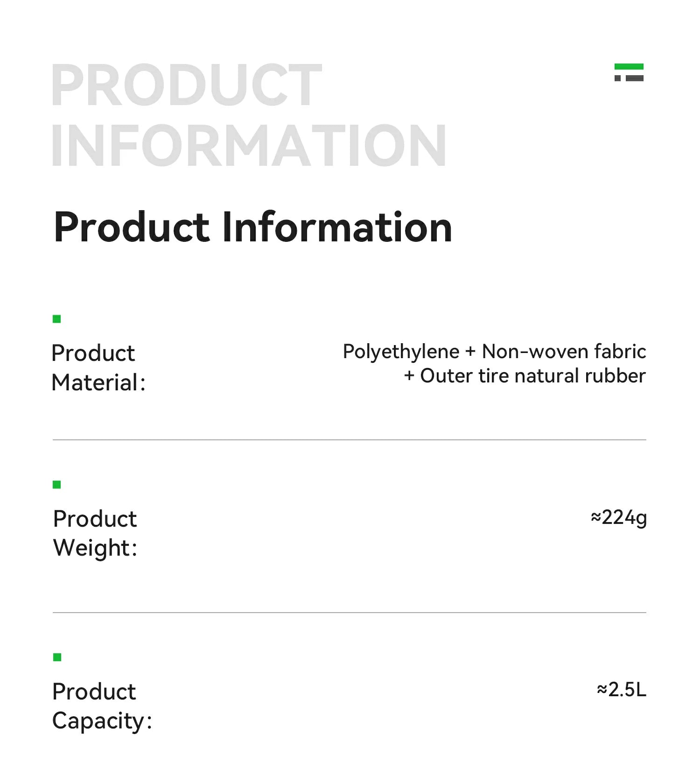Viewport: 700px width, 784px height.
Task: Select the Product Capacity label
Action: coord(102,706)
